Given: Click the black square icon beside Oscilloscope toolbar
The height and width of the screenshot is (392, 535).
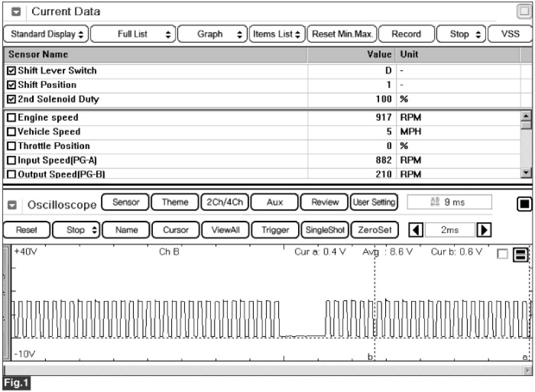Looking at the screenshot, I should [524, 204].
